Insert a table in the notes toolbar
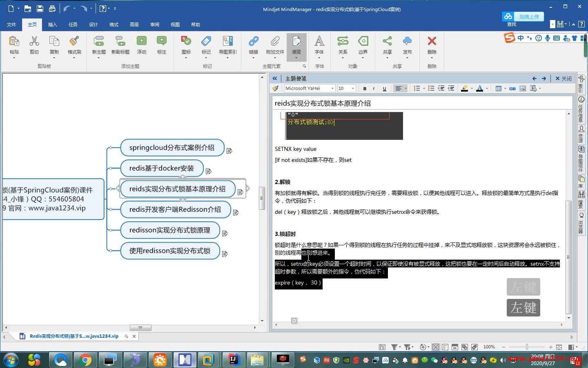The image size is (588, 368). click(498, 88)
